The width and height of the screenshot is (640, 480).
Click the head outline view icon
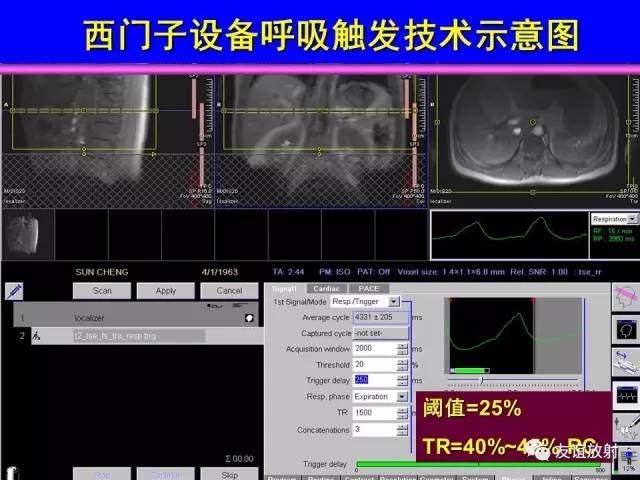click(x=626, y=329)
